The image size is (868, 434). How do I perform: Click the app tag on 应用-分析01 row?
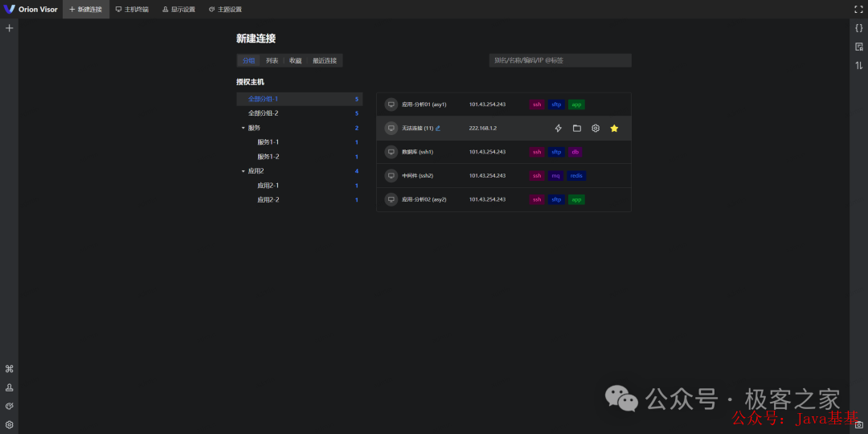[x=576, y=104]
